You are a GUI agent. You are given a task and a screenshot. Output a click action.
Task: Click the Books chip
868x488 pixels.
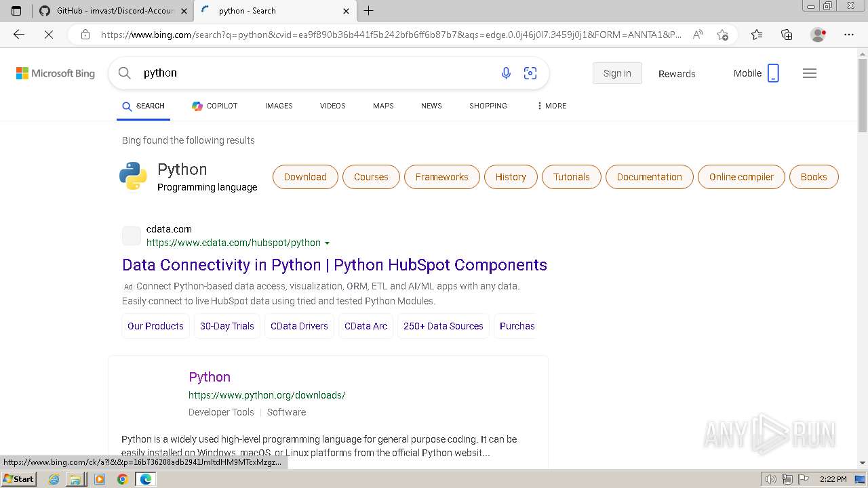814,177
